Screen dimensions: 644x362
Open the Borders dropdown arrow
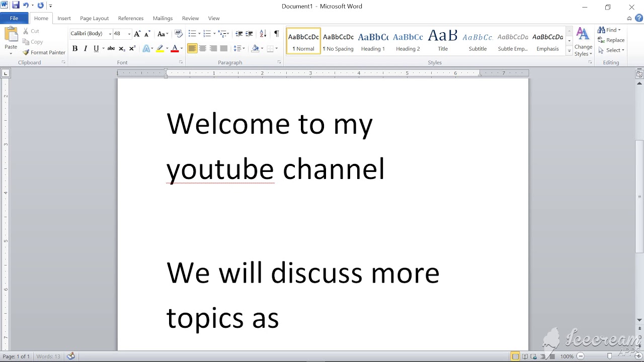(x=277, y=49)
